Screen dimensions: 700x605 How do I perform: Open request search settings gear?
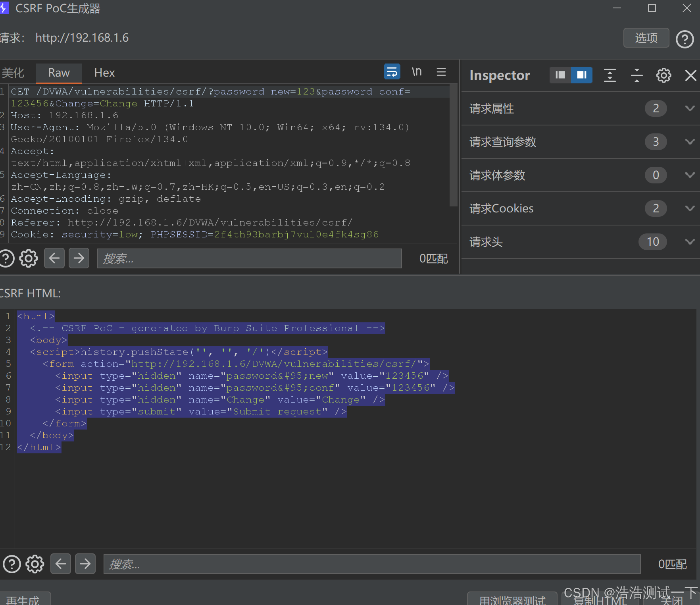tap(29, 258)
